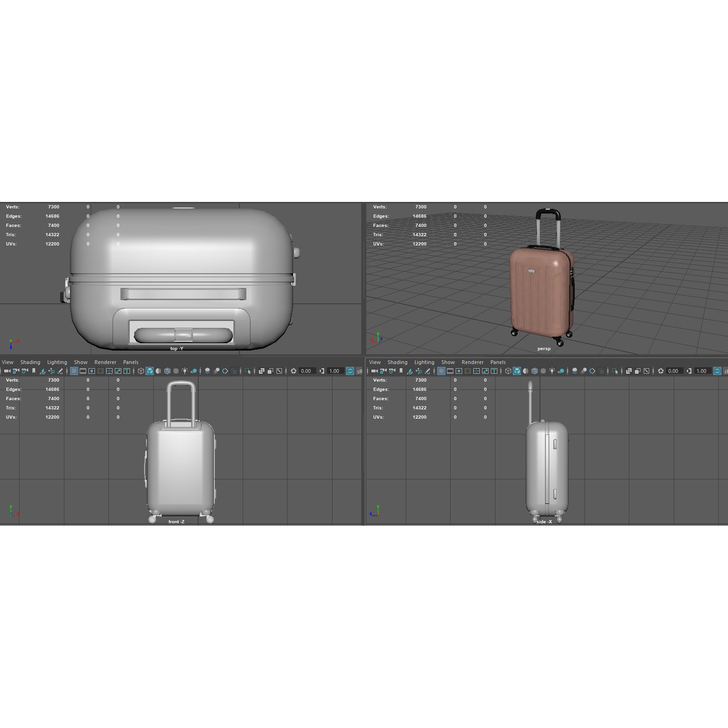The image size is (728, 728).
Task: Toggle View Transform ON button in front -Z panel
Action: (x=350, y=371)
